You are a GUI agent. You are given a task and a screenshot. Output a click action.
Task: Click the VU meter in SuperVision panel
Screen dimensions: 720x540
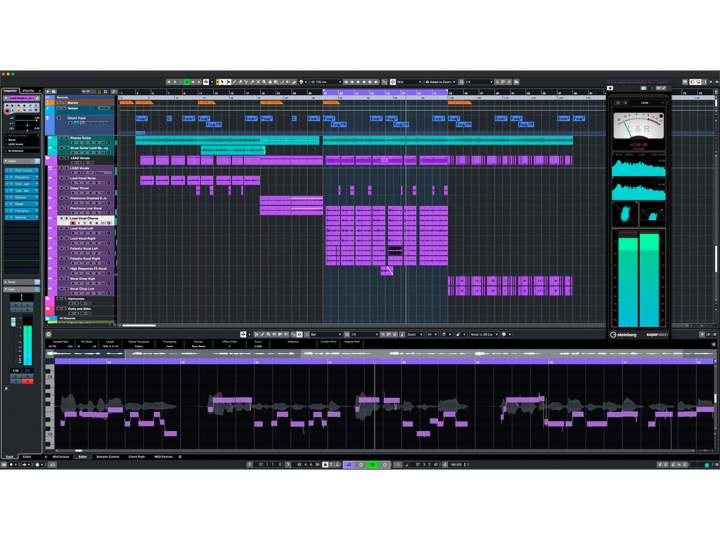(639, 126)
